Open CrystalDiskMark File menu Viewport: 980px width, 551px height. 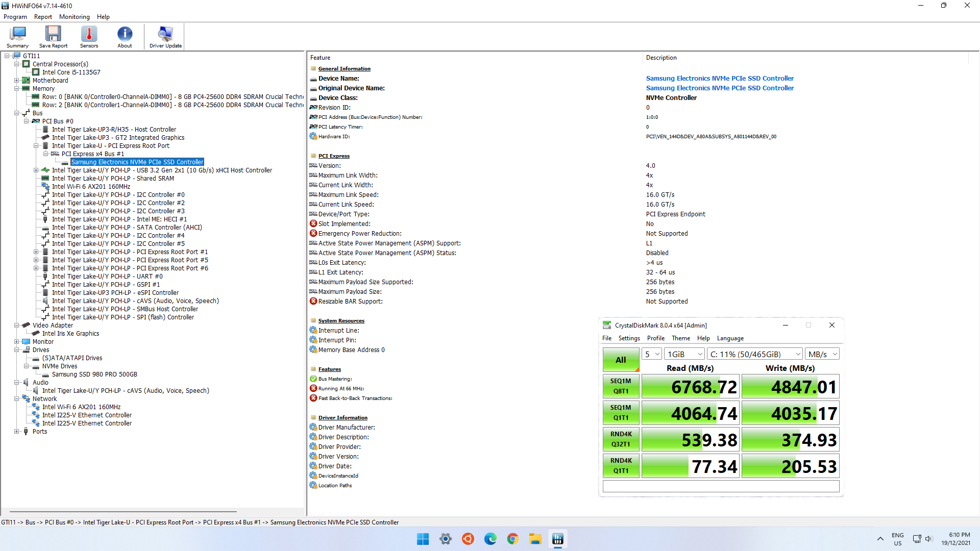click(x=607, y=338)
